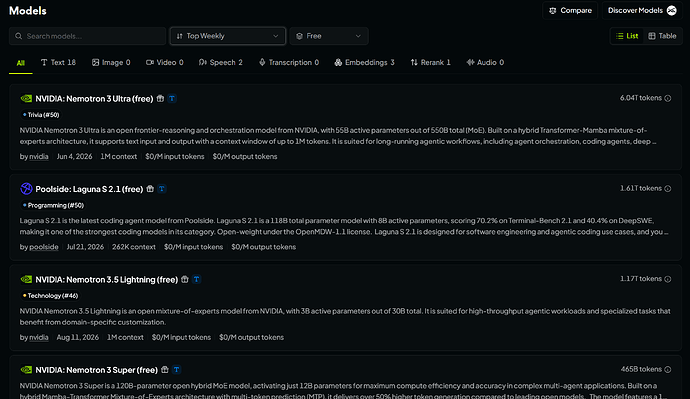Open the Free pricing filter dropdown
690x399 pixels.
point(329,36)
